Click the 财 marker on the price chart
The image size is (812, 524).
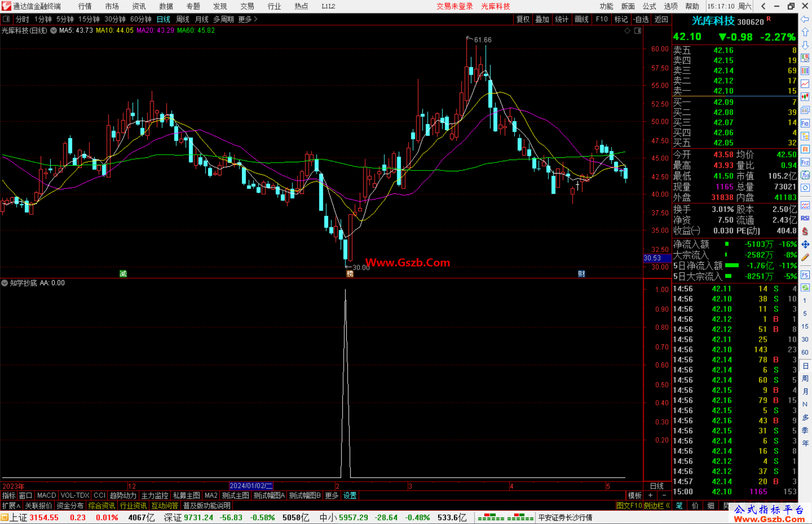(x=582, y=273)
